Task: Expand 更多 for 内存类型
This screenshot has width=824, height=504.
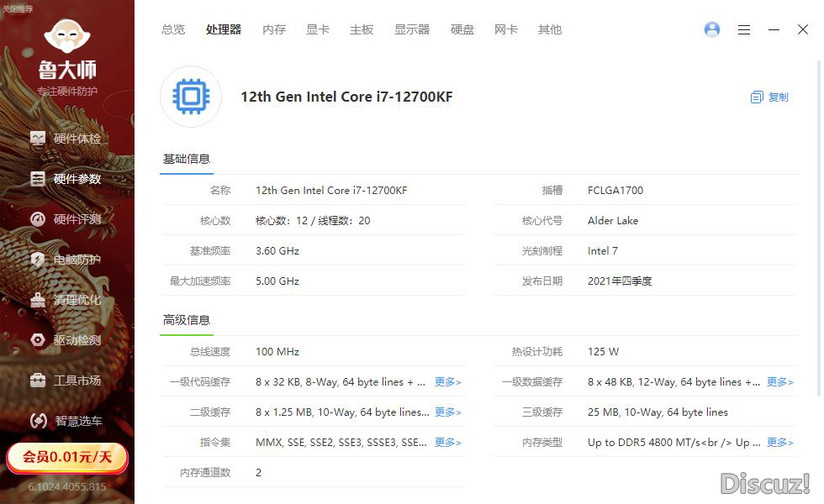Action: [x=780, y=443]
